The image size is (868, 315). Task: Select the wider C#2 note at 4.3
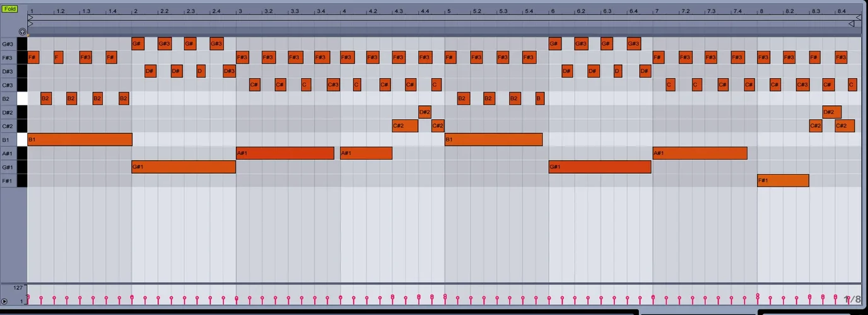pos(405,126)
